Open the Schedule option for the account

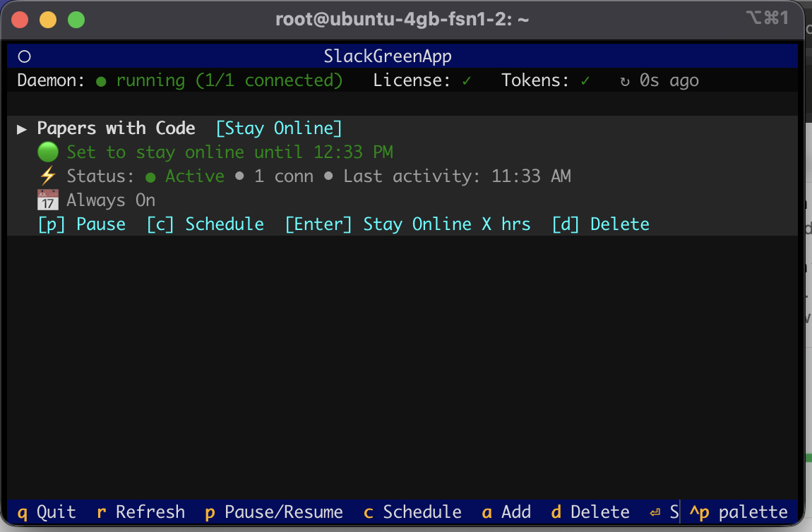tap(205, 224)
